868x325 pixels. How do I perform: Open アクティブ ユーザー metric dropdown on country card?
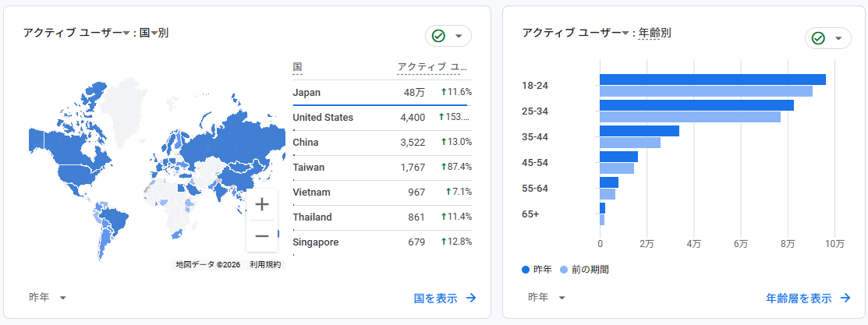coord(126,34)
